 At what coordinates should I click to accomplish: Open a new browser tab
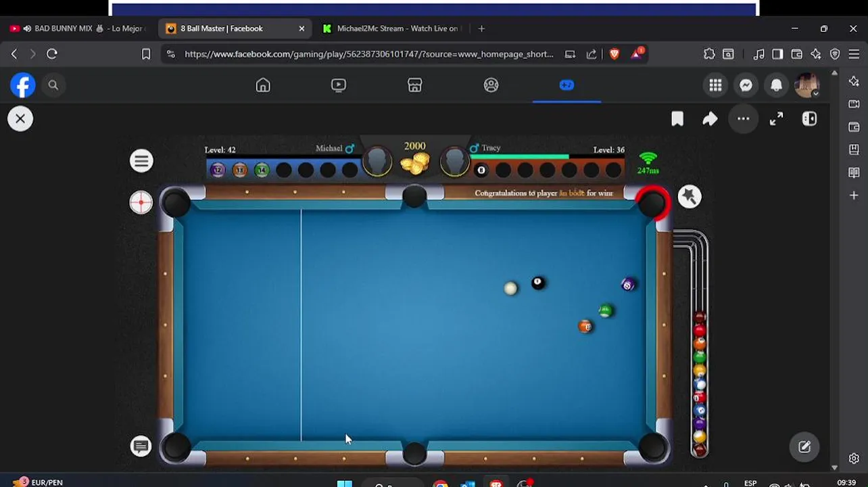pyautogui.click(x=481, y=28)
